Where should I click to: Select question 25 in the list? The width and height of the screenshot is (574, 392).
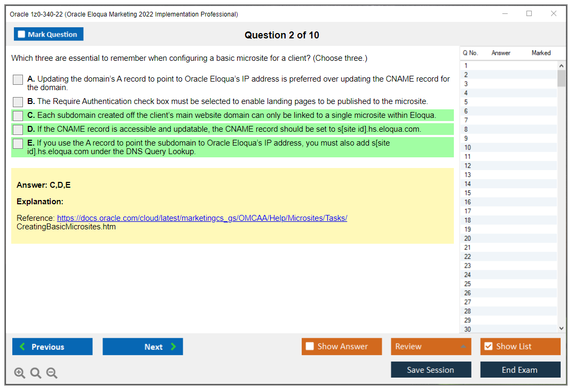(468, 284)
